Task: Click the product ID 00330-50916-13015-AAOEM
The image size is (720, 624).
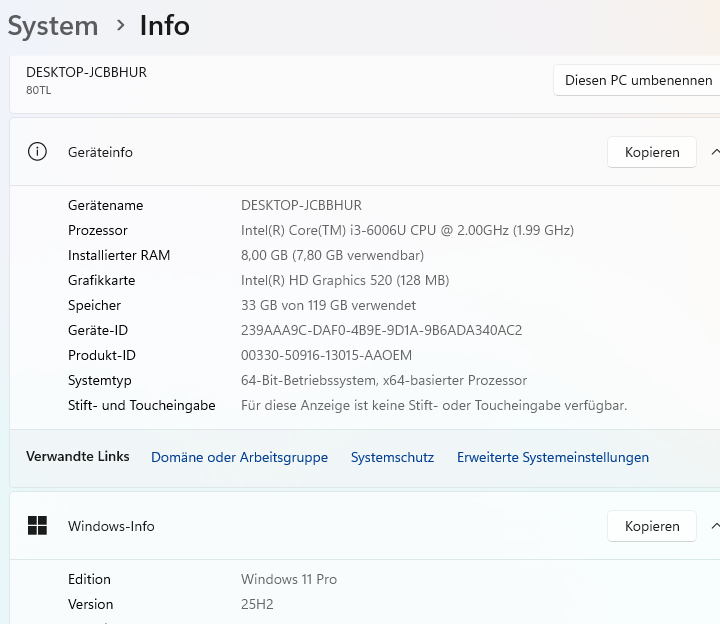Action: coord(326,355)
